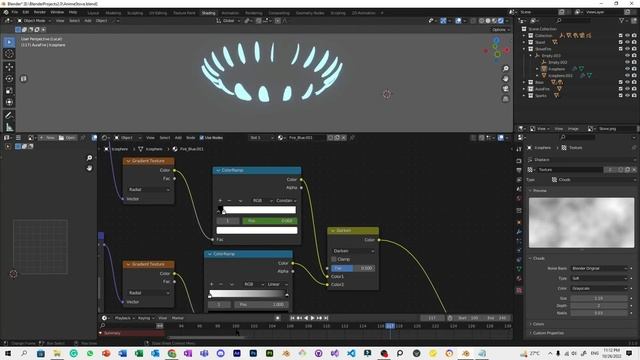
Task: Open the outliner filter funnel icon
Action: [622, 20]
